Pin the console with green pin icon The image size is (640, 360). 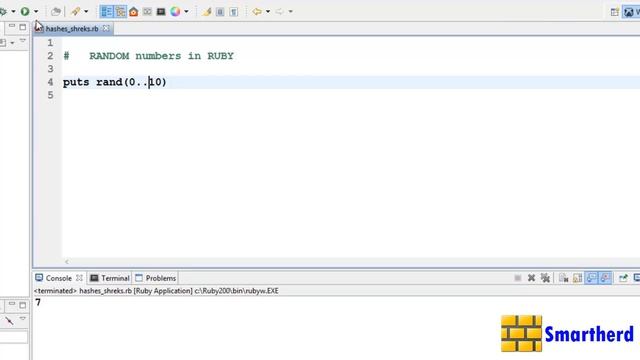point(623,278)
